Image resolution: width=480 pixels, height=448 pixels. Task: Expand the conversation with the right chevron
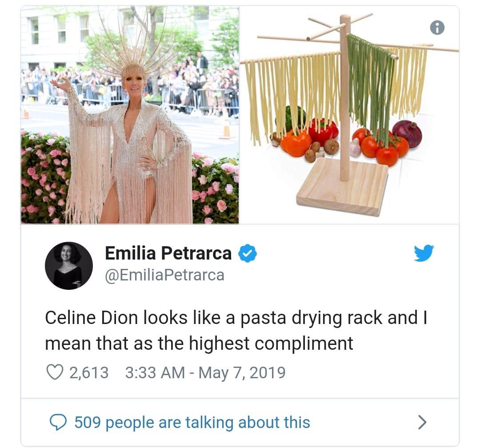click(x=422, y=422)
